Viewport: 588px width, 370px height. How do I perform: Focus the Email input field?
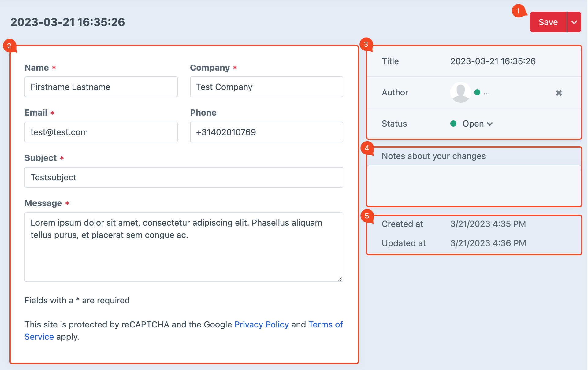click(101, 132)
